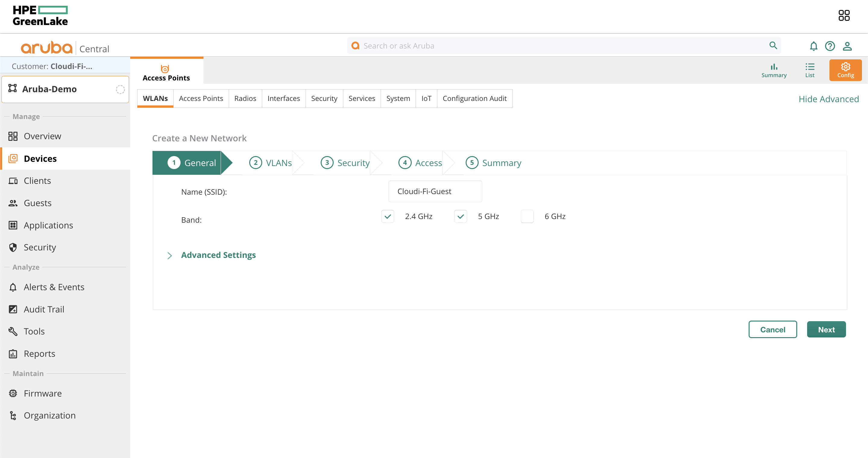This screenshot has width=868, height=458.
Task: Disable the 5 GHz band checkbox
Action: click(461, 216)
